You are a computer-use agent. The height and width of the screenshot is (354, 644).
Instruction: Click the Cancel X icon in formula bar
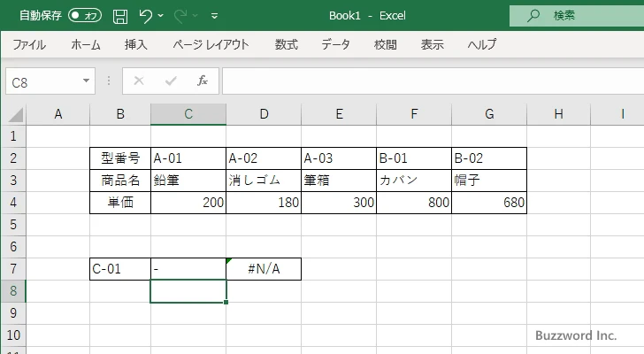pyautogui.click(x=139, y=81)
